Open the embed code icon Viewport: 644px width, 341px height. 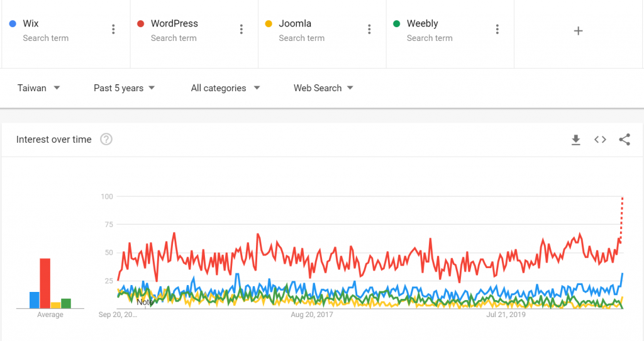(600, 140)
